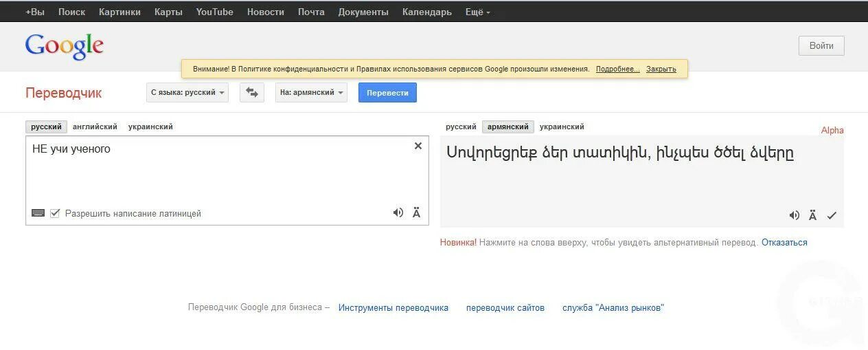Click the Armenian translated text
868x350 pixels.
620,153
